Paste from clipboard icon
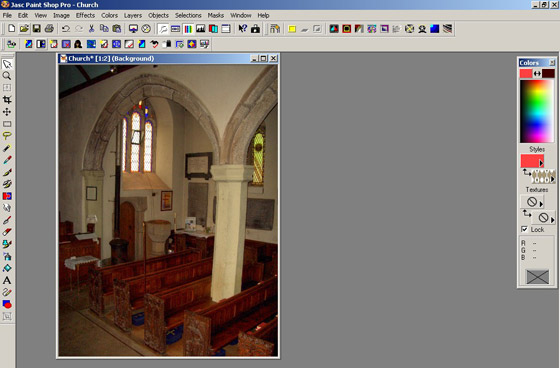This screenshot has height=368, width=560. tap(117, 29)
